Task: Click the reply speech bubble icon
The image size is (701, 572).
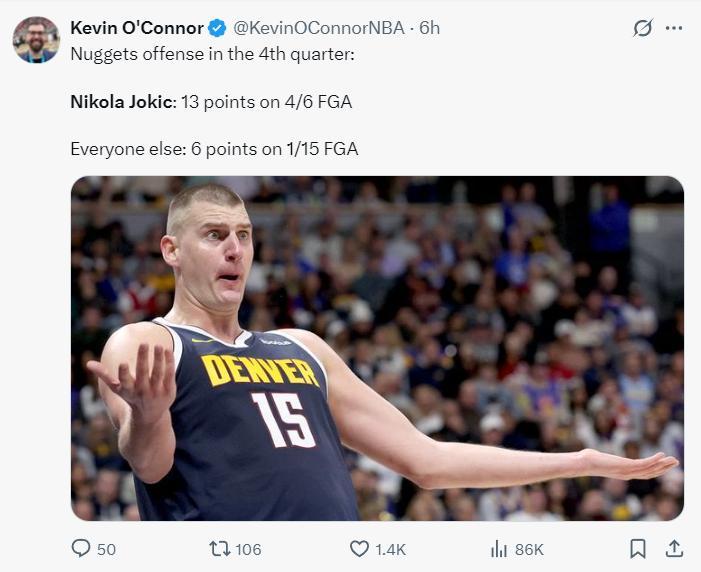Action: [82, 548]
